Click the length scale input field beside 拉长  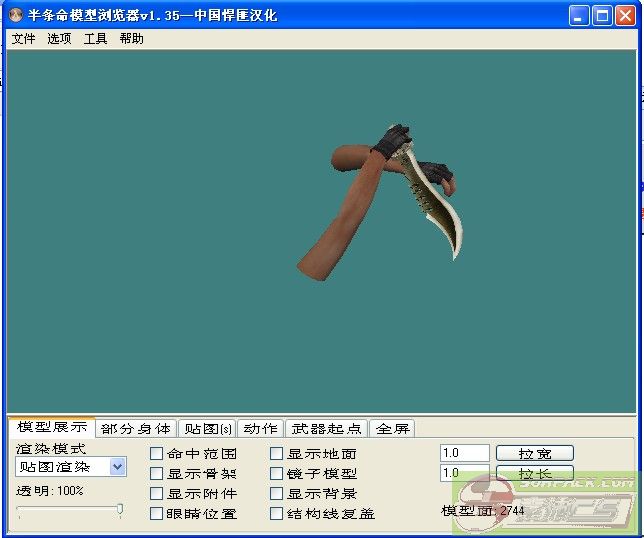point(465,473)
